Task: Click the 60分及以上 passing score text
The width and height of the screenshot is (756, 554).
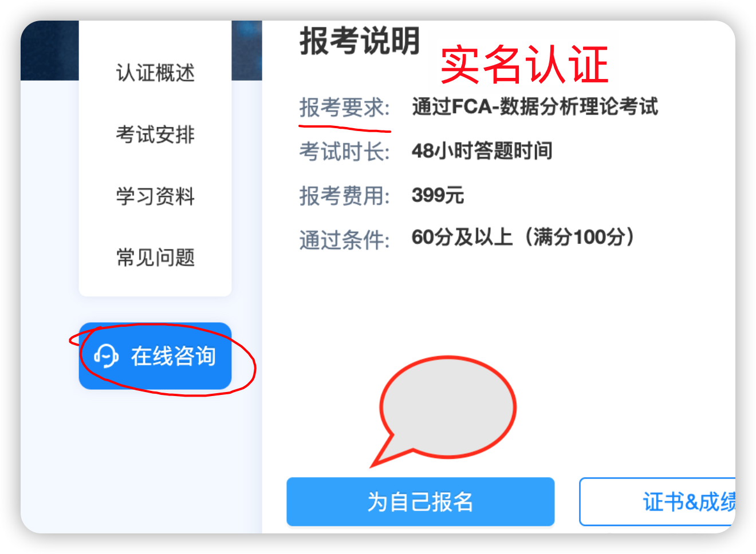Action: coord(462,237)
